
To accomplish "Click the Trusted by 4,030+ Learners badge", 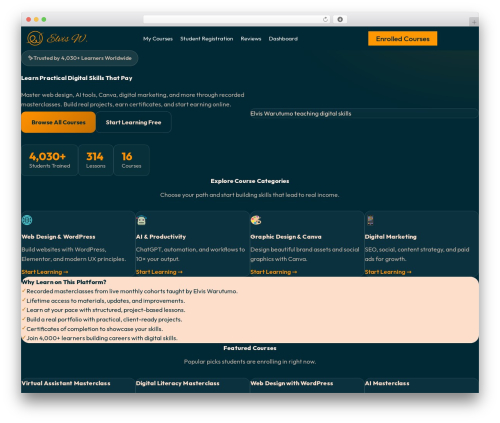I will click(x=80, y=58).
